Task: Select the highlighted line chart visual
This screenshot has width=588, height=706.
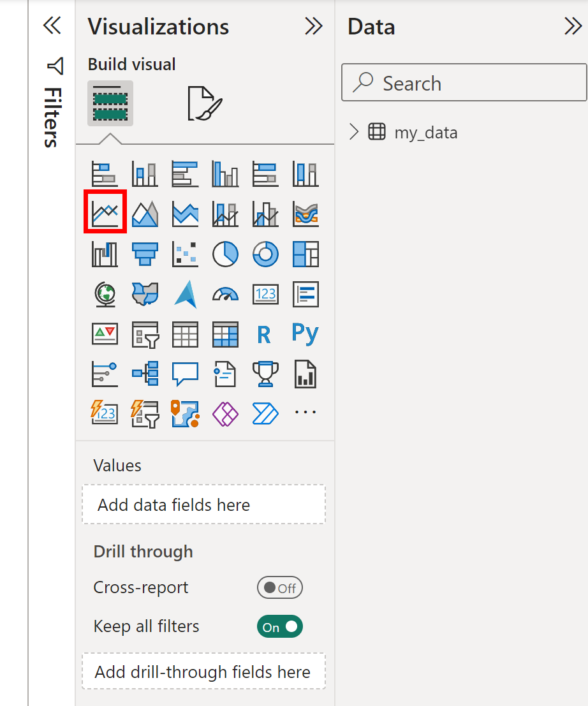Action: point(105,214)
